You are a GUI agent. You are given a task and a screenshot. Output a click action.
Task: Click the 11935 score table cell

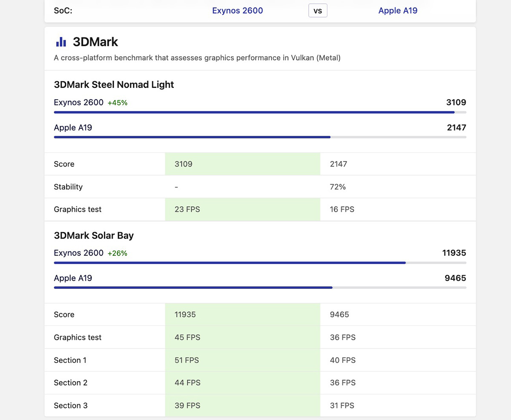[243, 315]
